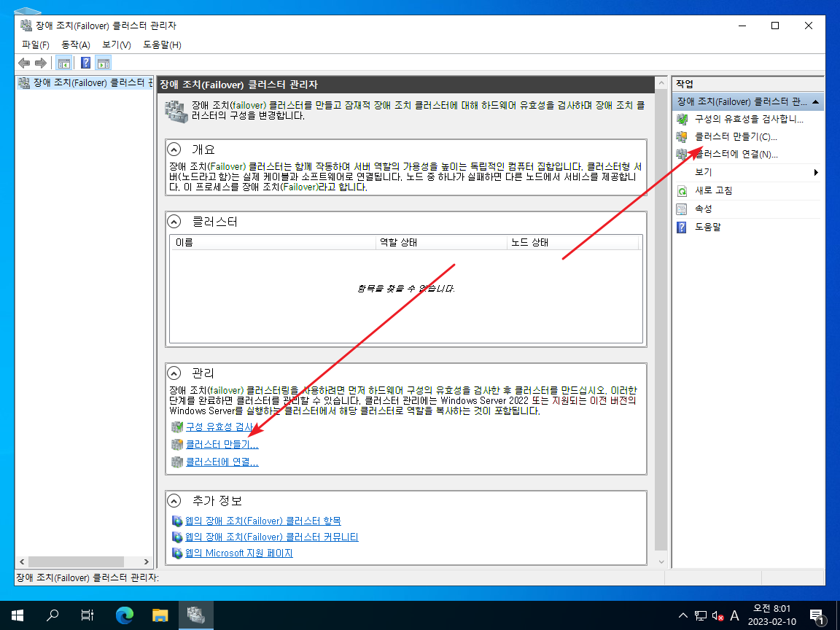Click the 클러스터에 연결... link in 관리
Image resolution: width=840 pixels, height=630 pixels.
[222, 462]
